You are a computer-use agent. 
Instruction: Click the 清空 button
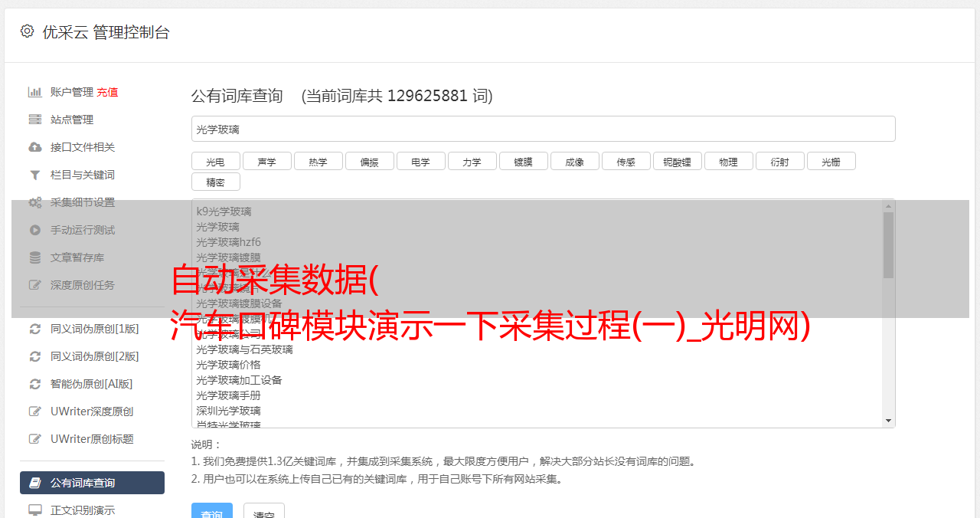[x=264, y=511]
